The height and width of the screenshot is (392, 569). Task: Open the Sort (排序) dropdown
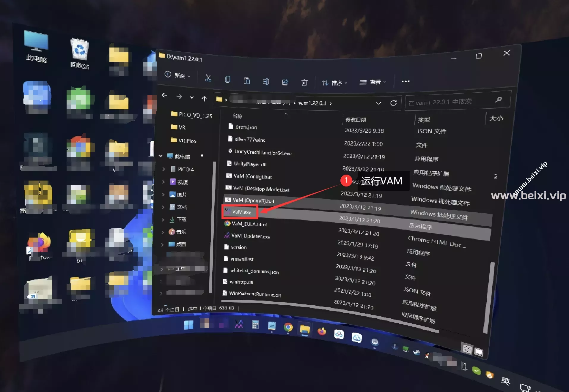pos(334,83)
